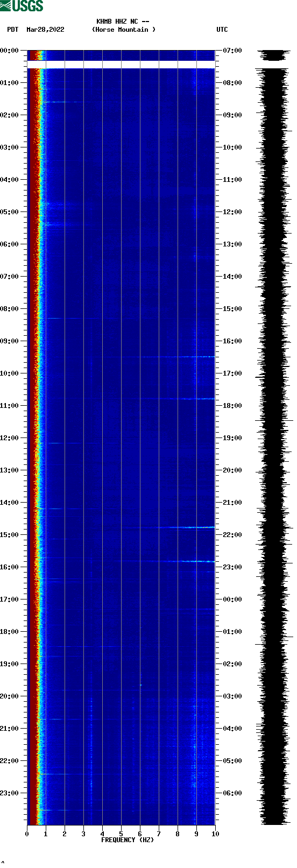
Task: Click the FREQUENCY (HZ) axis label
Action: pyautogui.click(x=128, y=840)
